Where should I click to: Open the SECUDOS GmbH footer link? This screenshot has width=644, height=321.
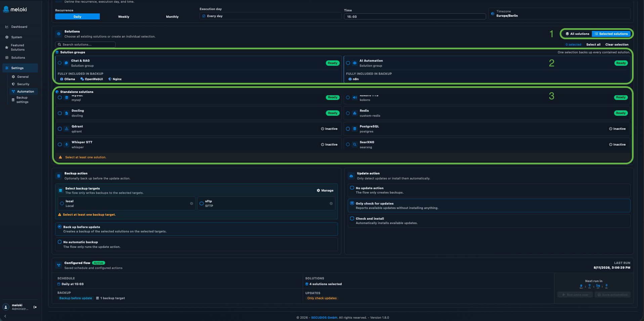pos(324,318)
